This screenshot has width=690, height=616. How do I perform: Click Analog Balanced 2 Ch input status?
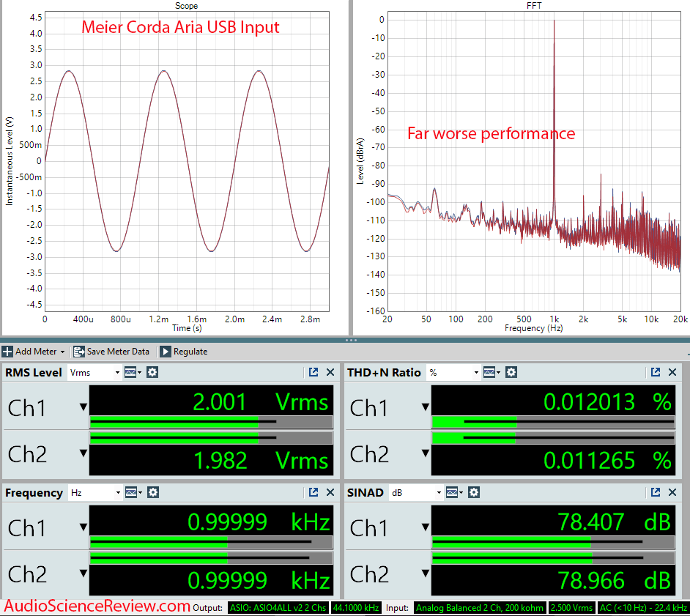(x=480, y=608)
